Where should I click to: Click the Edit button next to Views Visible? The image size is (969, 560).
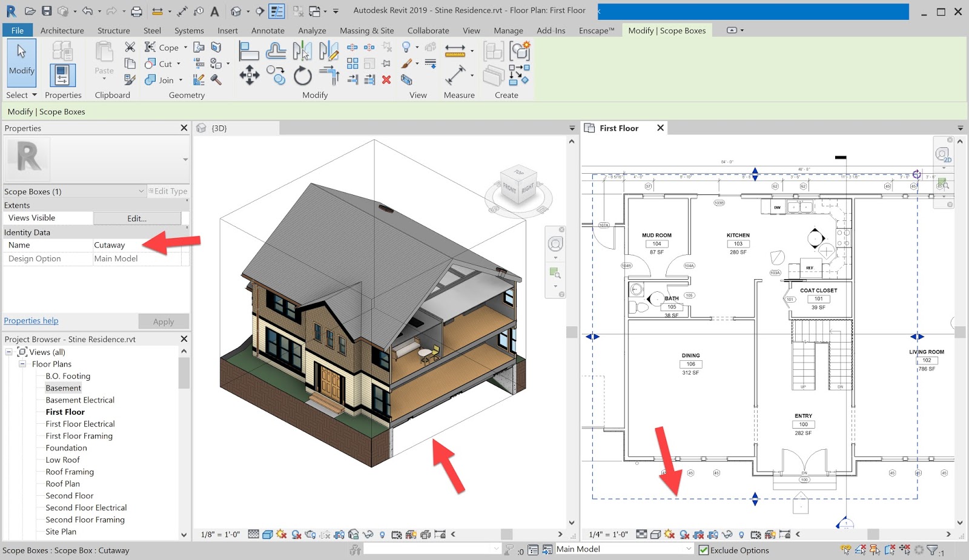[138, 218]
